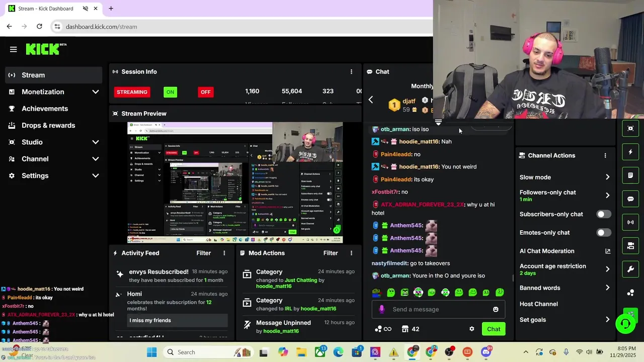Click the lightning bolt icon in right rail
644x362 pixels.
tap(630, 152)
